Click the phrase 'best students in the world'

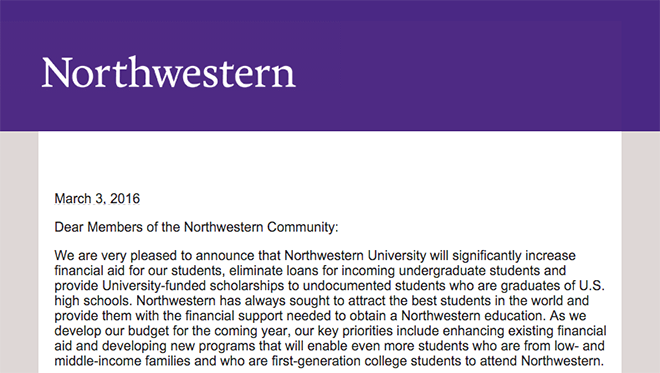(x=487, y=301)
